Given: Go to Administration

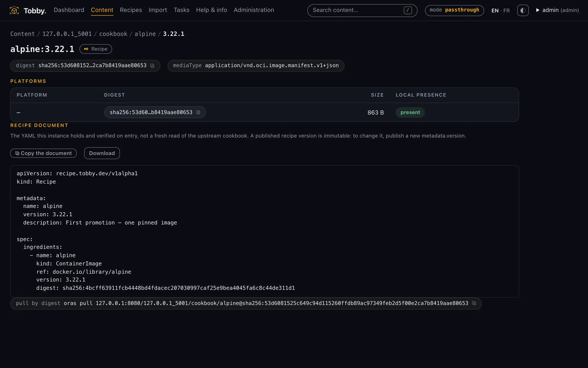Looking at the screenshot, I should tap(254, 10).
